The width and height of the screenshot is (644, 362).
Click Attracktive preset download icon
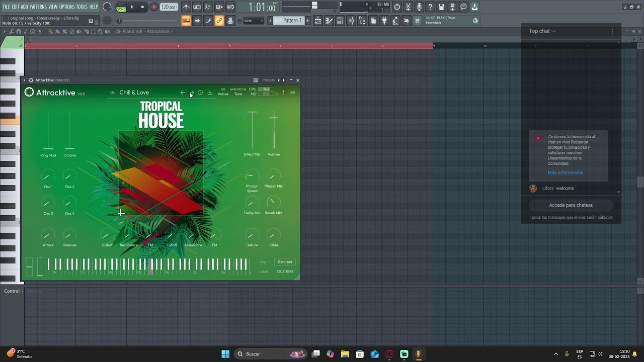coord(210,93)
